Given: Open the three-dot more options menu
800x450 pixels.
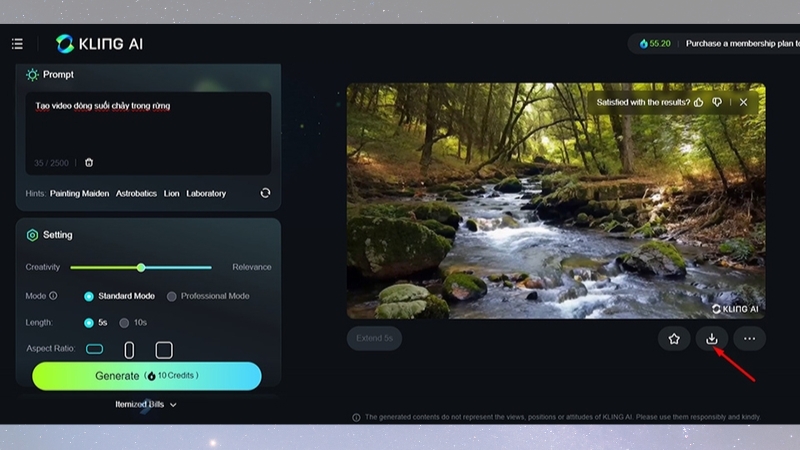Looking at the screenshot, I should click(x=749, y=339).
